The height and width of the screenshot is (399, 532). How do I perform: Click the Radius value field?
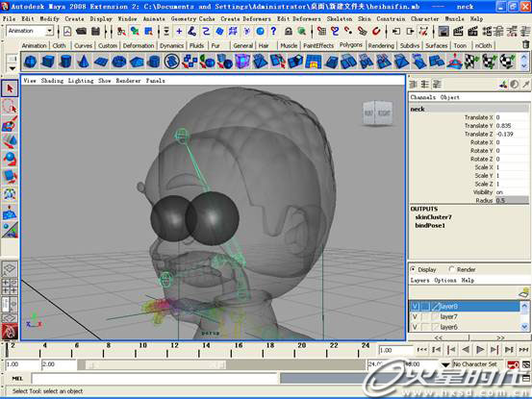point(512,200)
